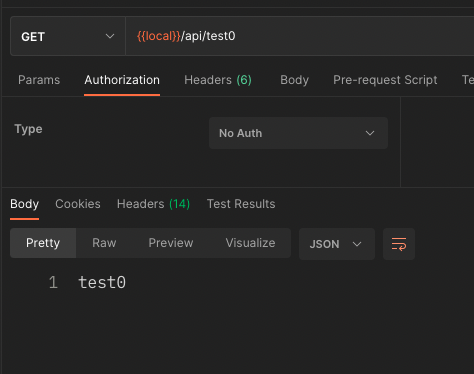The height and width of the screenshot is (374, 474).
Task: Open the GET method dropdown
Action: point(68,36)
